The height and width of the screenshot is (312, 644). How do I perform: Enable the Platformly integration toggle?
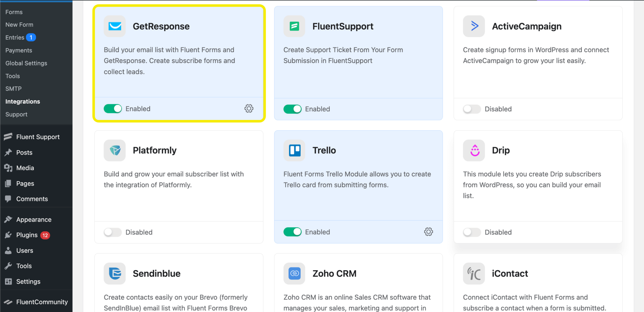point(113,232)
